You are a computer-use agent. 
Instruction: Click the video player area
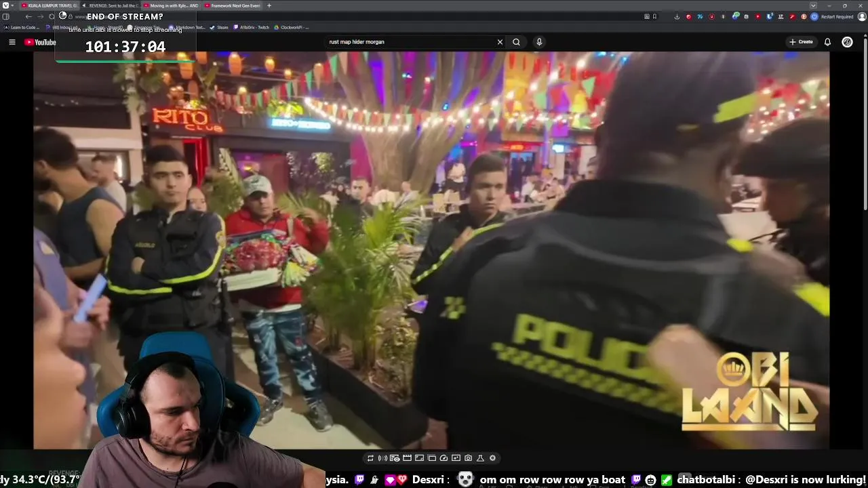point(431,250)
